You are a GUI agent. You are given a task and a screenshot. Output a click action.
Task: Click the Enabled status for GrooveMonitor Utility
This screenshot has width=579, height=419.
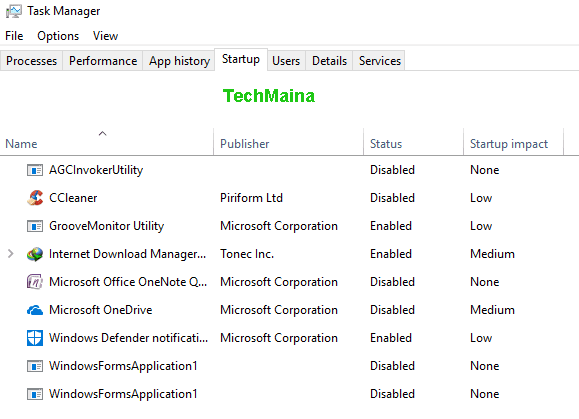pyautogui.click(x=391, y=226)
